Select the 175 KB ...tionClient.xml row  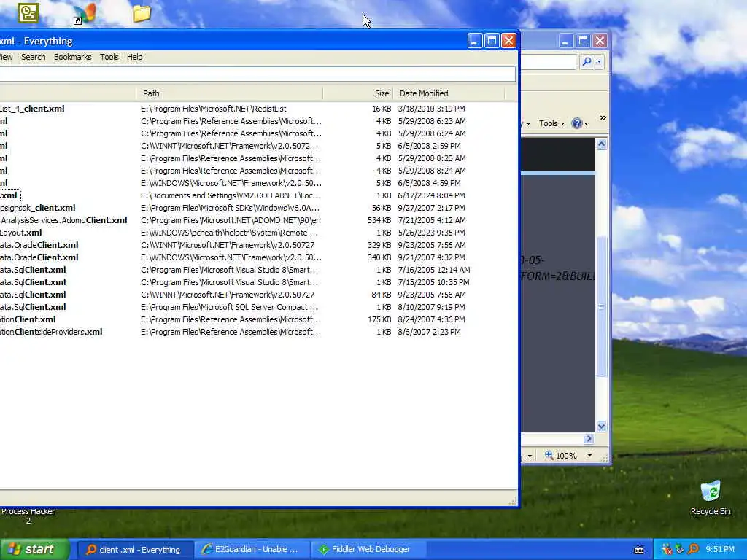click(x=258, y=319)
